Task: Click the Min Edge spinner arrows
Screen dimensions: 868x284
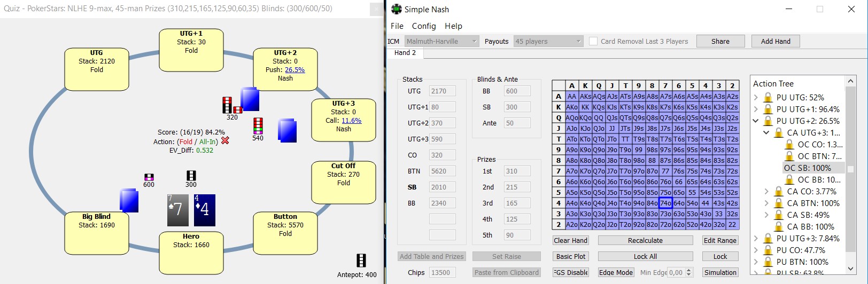Action: point(688,272)
